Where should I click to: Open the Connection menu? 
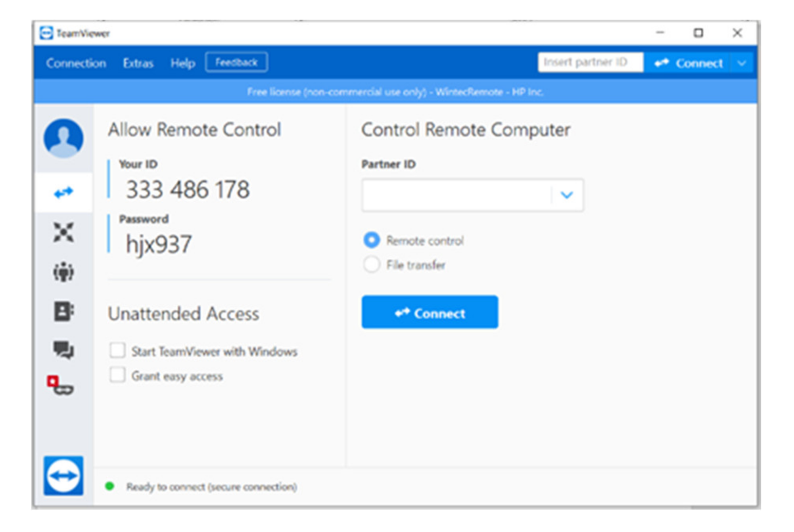click(76, 63)
